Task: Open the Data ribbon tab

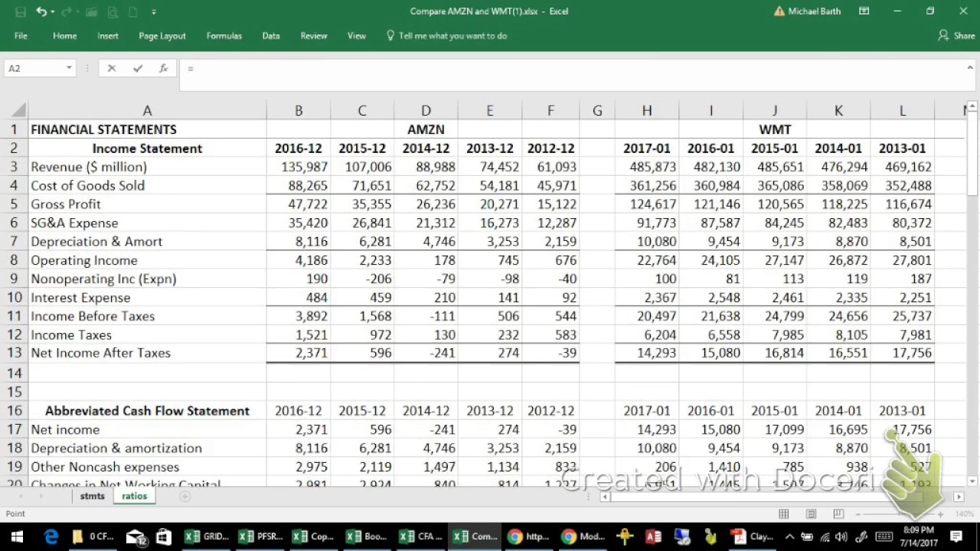Action: coord(271,36)
